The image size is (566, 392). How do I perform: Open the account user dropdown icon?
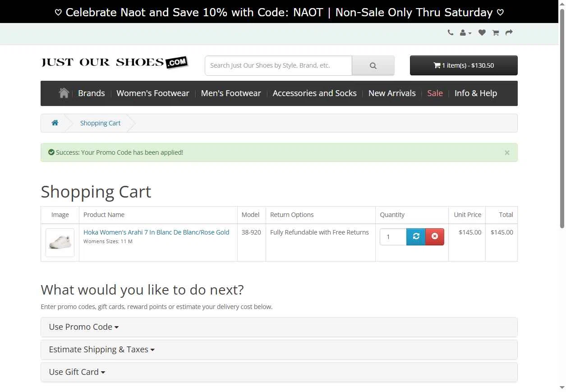(x=465, y=32)
